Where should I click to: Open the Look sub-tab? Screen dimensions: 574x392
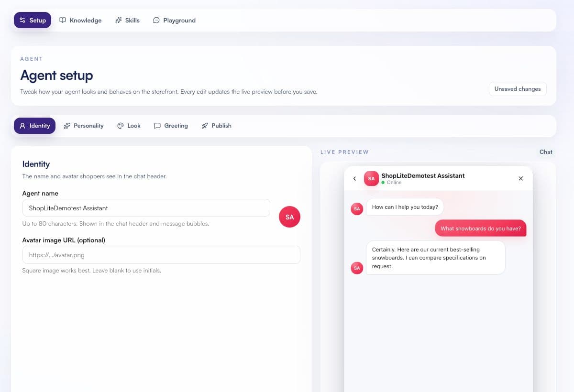coord(129,126)
